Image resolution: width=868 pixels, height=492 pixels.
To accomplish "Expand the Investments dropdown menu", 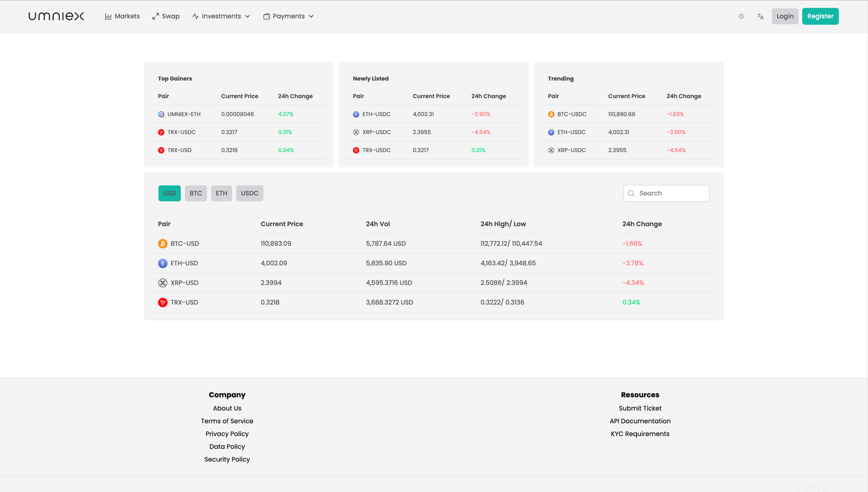I will (x=221, y=16).
